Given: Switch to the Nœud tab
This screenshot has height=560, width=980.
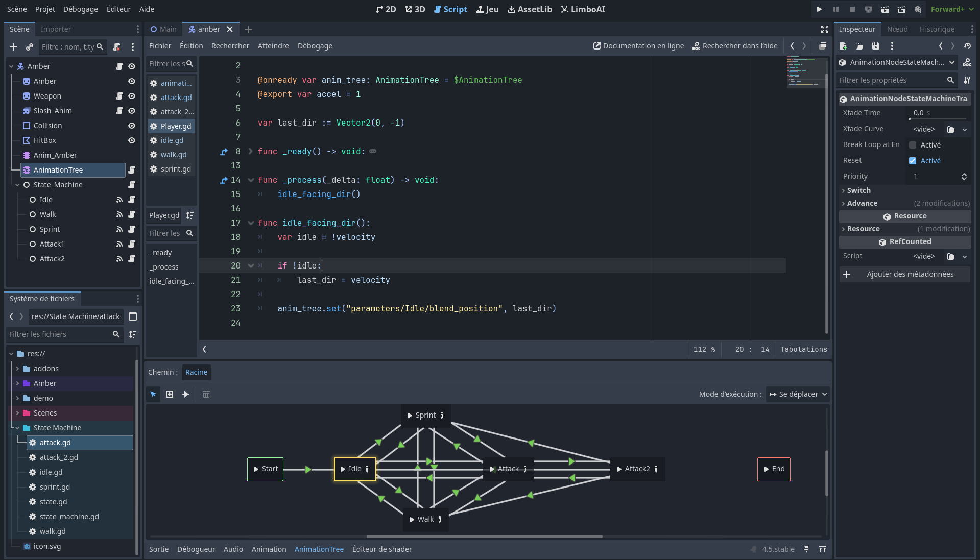Looking at the screenshot, I should coord(897,29).
